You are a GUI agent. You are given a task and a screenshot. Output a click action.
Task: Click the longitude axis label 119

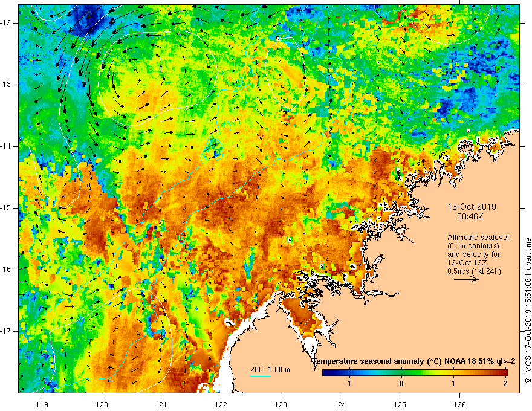[42, 405]
